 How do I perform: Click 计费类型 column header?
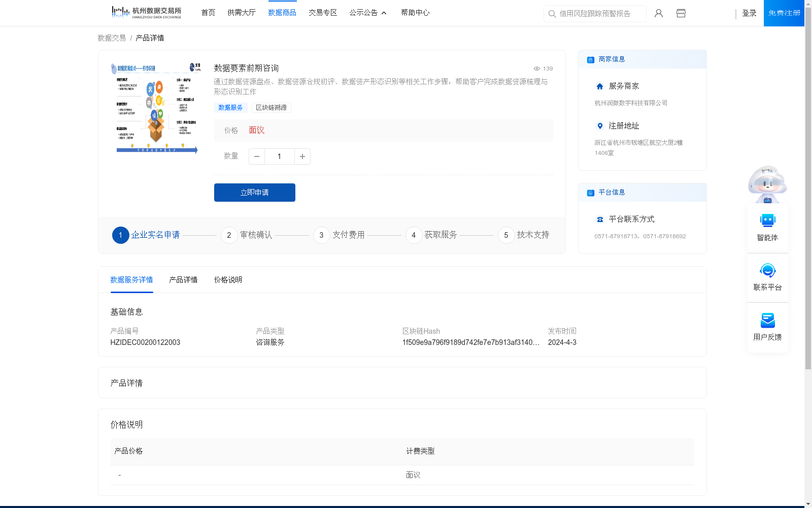(420, 451)
